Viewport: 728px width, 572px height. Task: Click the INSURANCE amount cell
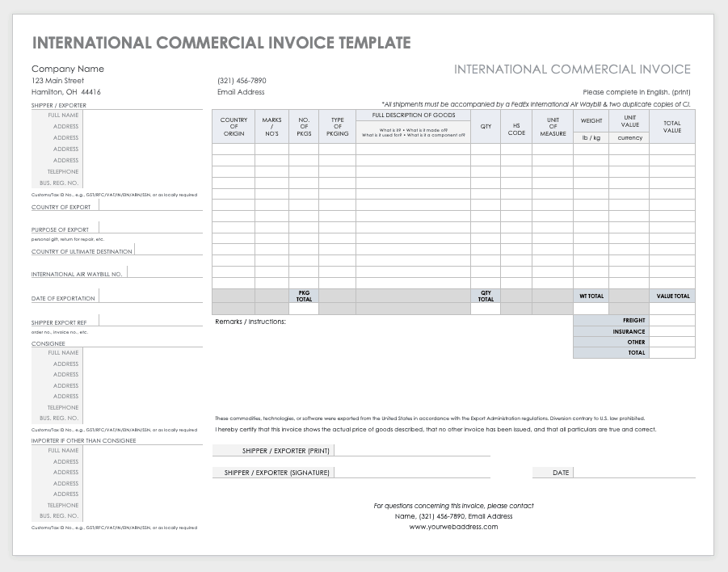point(671,331)
